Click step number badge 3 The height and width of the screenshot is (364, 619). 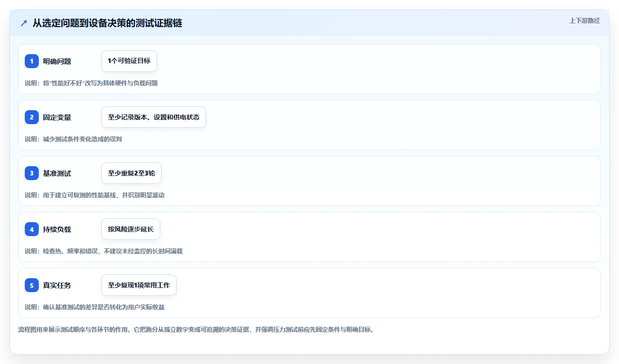32,173
